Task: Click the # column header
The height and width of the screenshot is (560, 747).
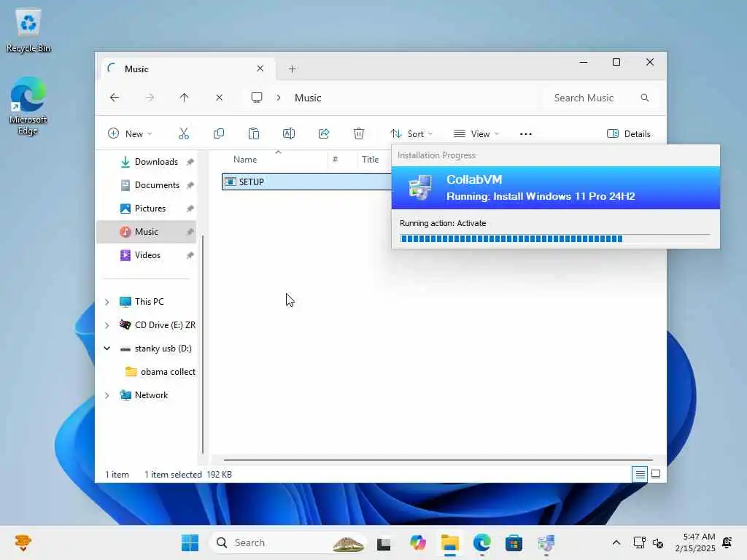Action: [x=336, y=160]
